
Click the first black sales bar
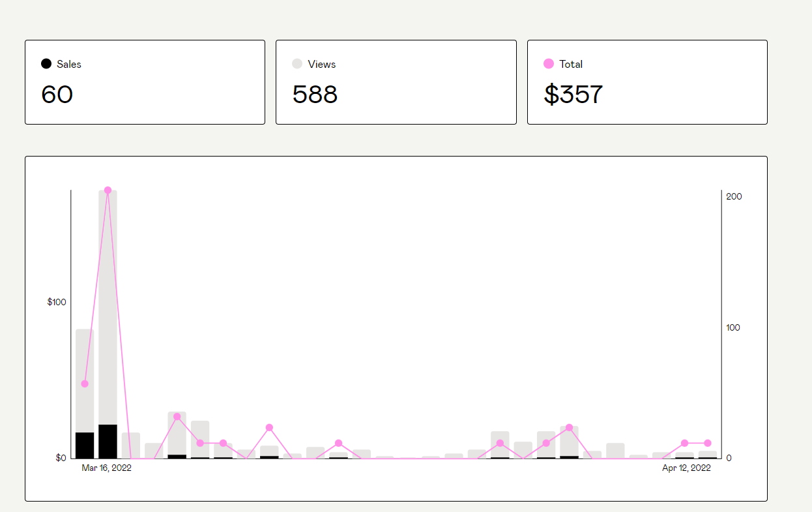point(85,445)
